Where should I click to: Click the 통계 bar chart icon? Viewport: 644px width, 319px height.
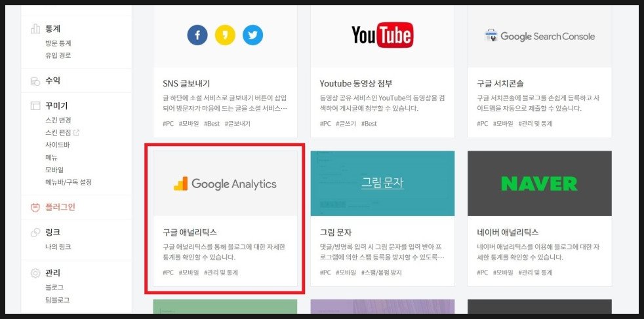coord(35,29)
